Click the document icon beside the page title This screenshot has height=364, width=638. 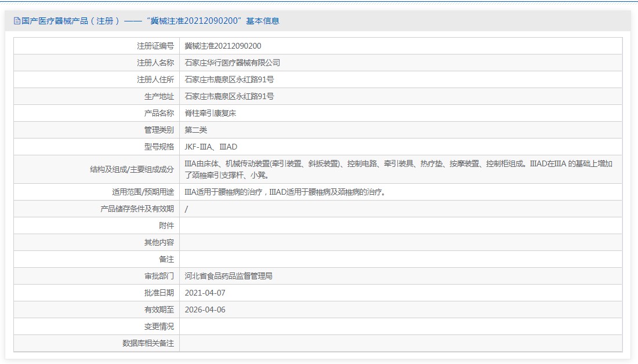[x=17, y=21]
